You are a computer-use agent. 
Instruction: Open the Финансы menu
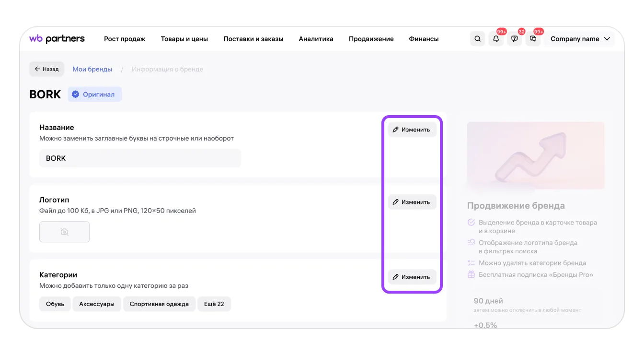[424, 39]
